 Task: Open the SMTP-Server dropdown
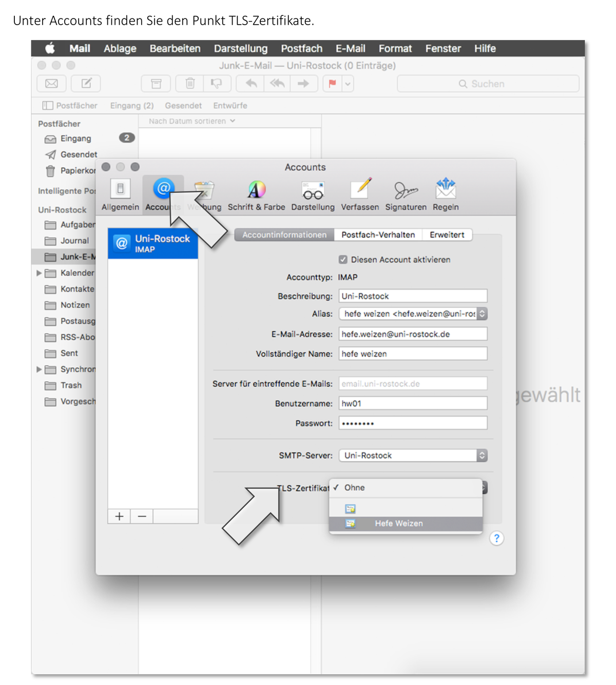coord(413,455)
